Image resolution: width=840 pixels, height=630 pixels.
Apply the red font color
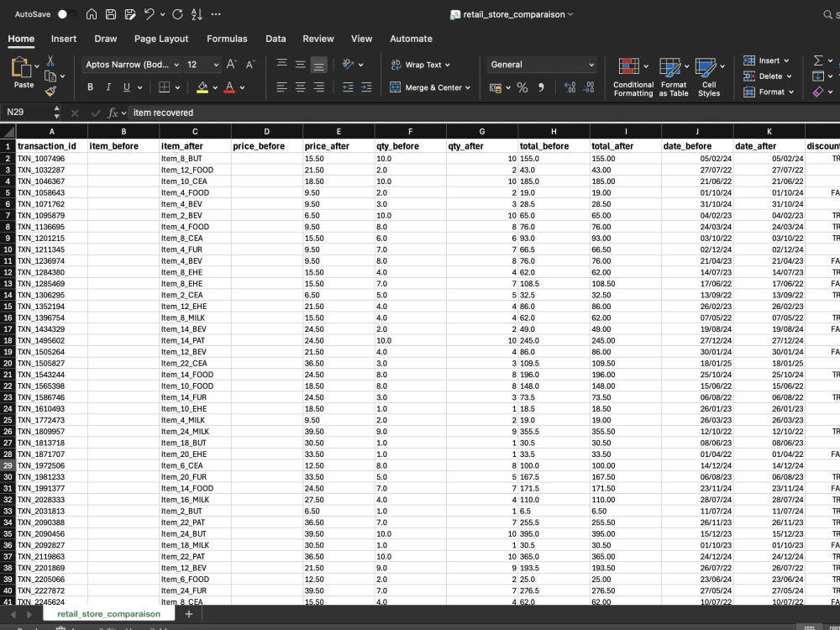point(229,87)
